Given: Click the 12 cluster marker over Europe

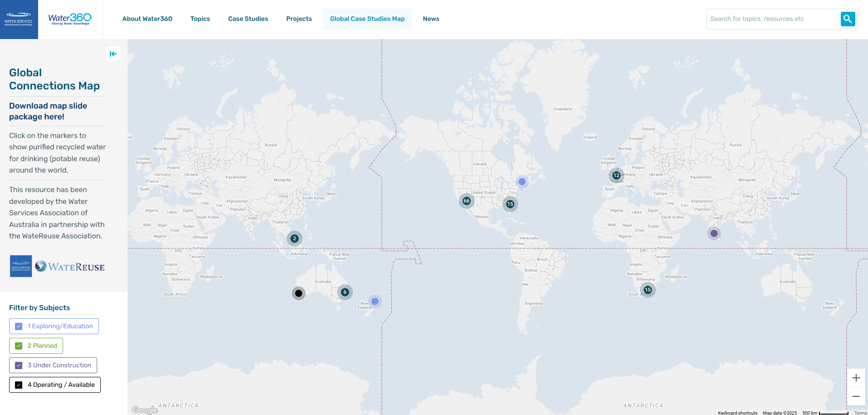Looking at the screenshot, I should pyautogui.click(x=616, y=175).
